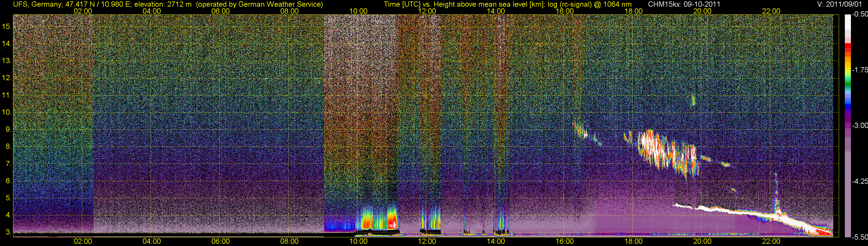Click the '14:00' label on the lower time axis
Viewport: 868px width, 246px height.
496,241
